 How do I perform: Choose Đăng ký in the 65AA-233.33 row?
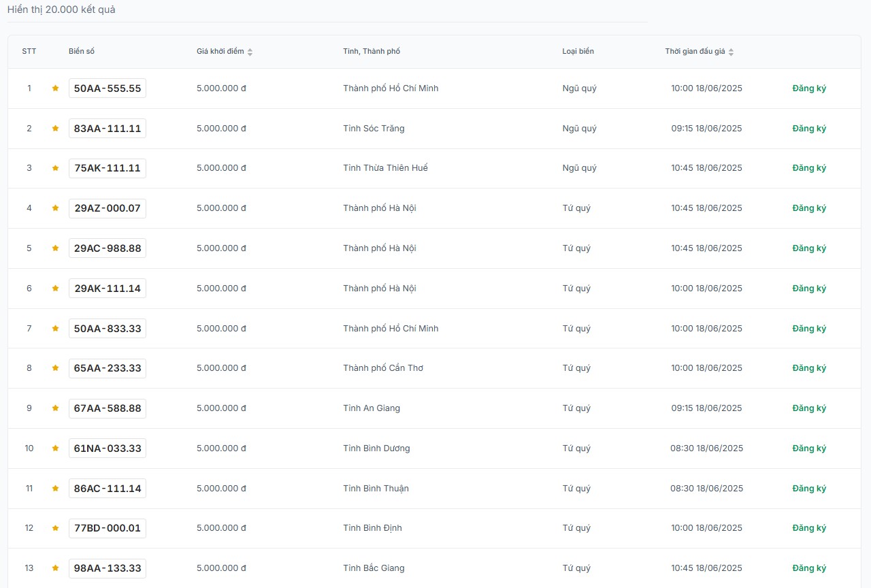809,368
